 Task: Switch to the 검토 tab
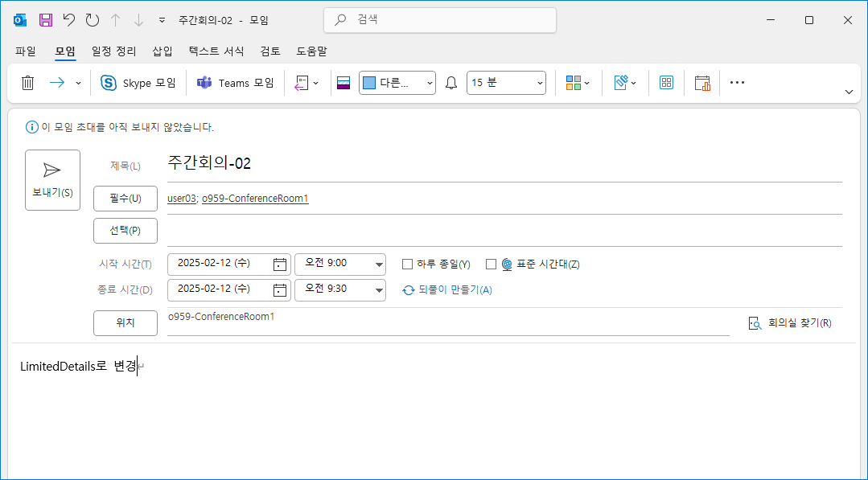(270, 51)
